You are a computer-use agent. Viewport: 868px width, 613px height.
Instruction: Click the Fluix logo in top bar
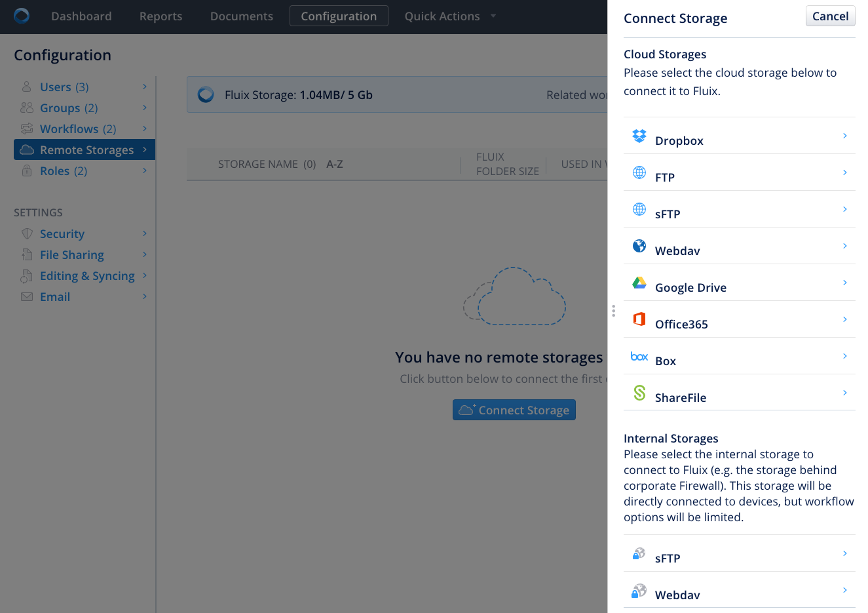pos(22,16)
